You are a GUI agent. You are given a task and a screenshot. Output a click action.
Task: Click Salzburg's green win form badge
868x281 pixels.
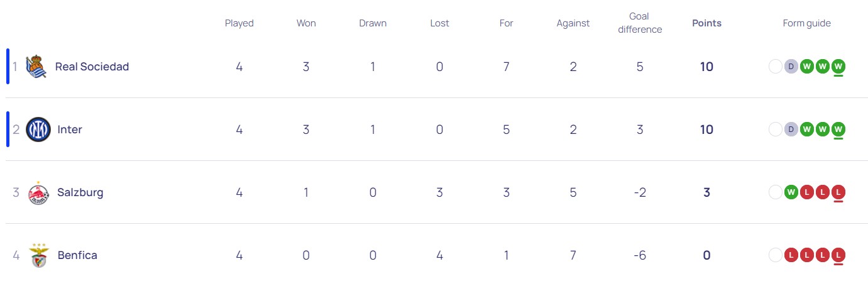pyautogui.click(x=791, y=192)
